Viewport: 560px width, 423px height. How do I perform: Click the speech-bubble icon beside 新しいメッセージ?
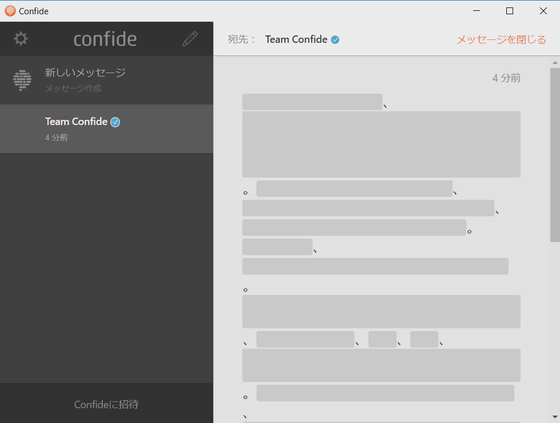click(x=22, y=80)
